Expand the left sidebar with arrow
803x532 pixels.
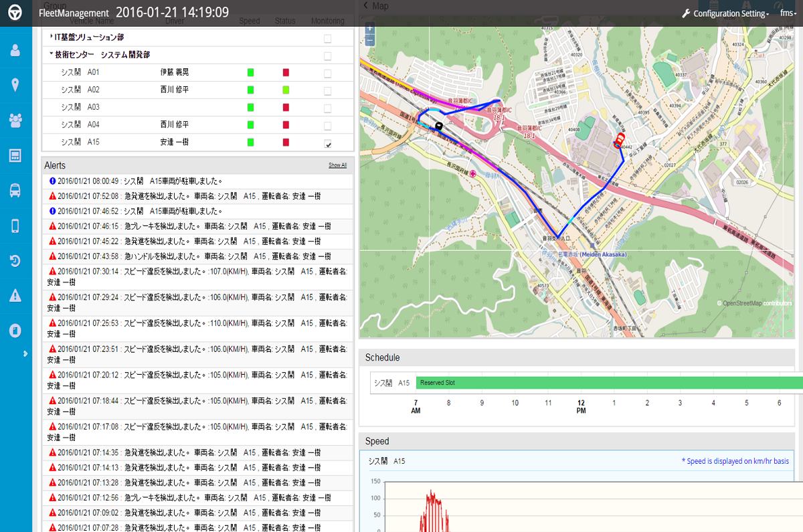[25, 353]
